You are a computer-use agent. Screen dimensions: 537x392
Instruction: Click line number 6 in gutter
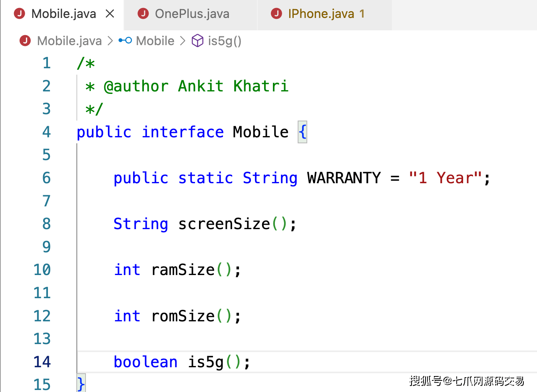[47, 178]
